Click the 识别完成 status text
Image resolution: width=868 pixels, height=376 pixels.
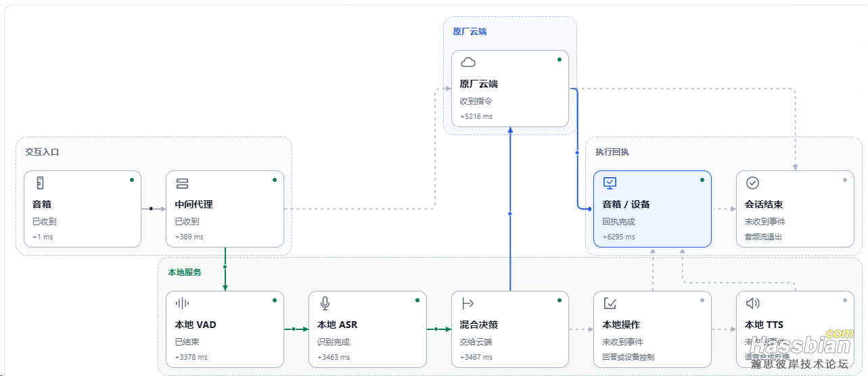coord(334,342)
